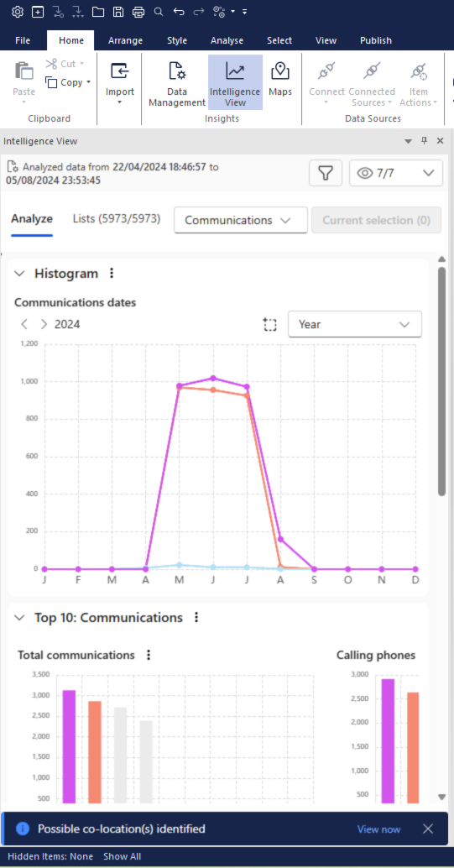Click the info icon in notification
454x868 pixels.
click(x=22, y=829)
